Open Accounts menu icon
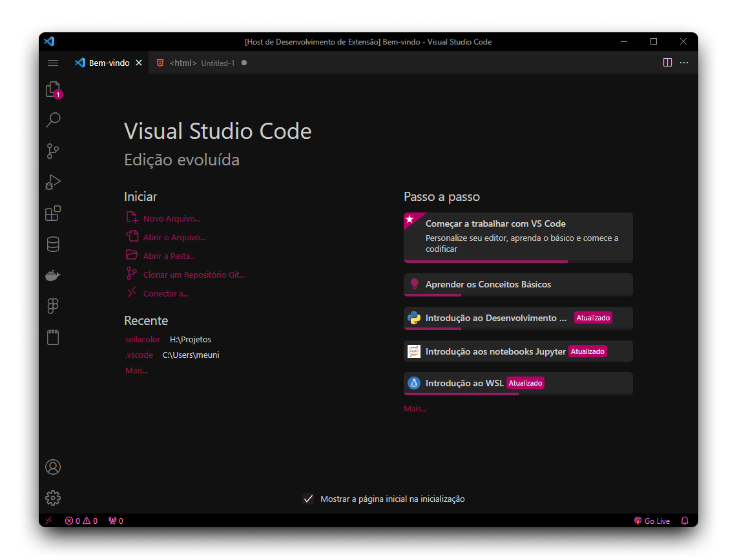The width and height of the screenshot is (737, 560). 53,467
